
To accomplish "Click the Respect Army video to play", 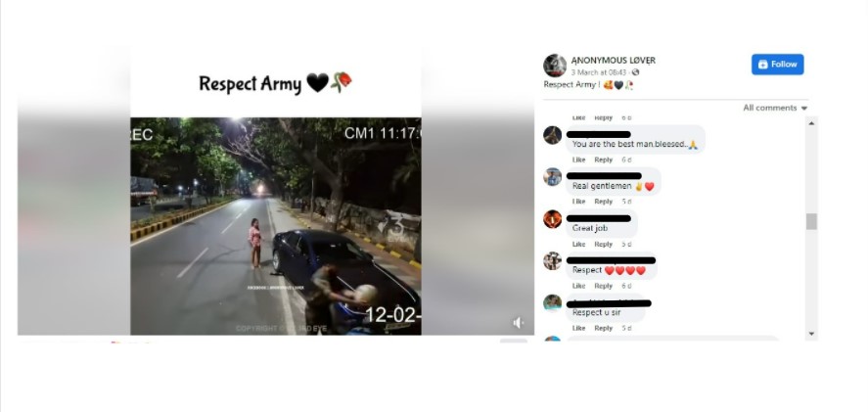I will coord(276,226).
